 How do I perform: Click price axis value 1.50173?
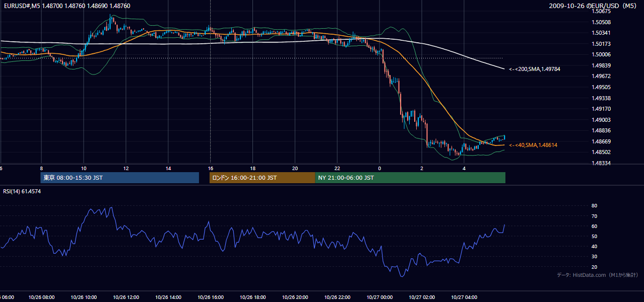(x=601, y=44)
